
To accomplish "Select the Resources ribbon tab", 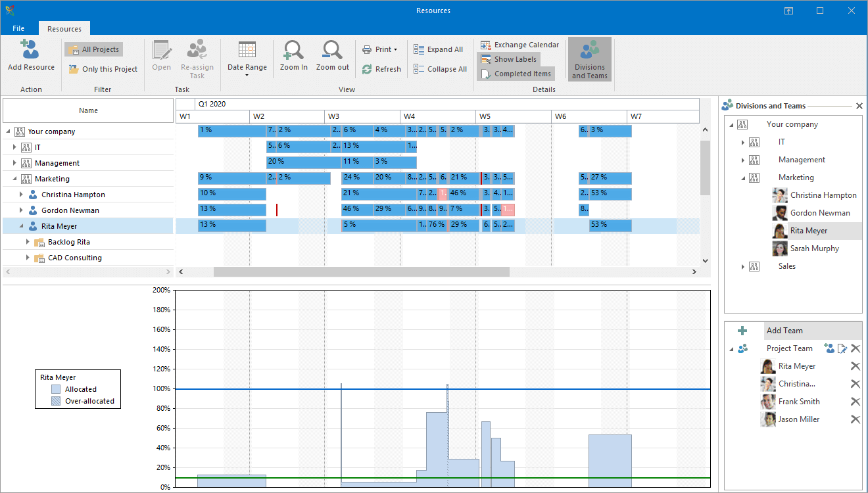I will pyautogui.click(x=64, y=29).
